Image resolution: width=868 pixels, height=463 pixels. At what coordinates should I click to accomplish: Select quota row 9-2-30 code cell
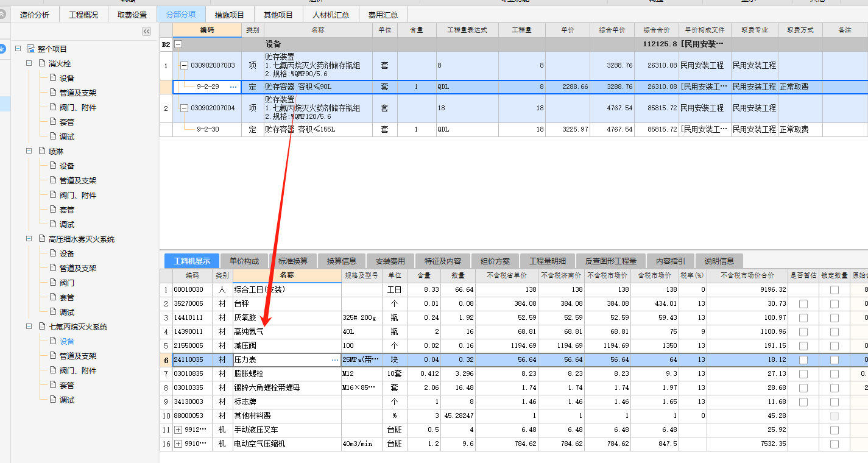coord(207,130)
